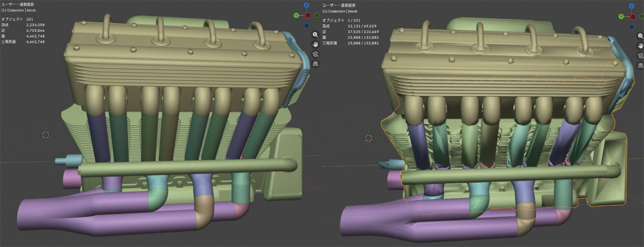This screenshot has width=644, height=247.
Task: Select the purple exhaust collector pipe in left viewport
Action: coord(82,214)
